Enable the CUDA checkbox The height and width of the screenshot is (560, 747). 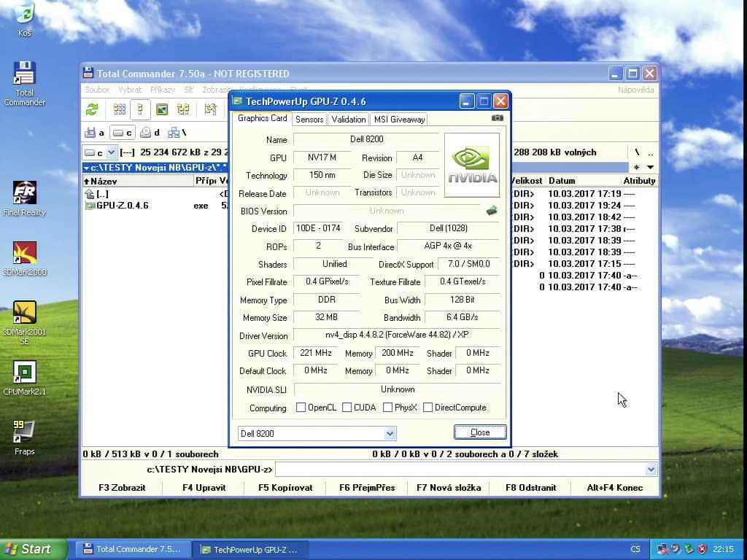pyautogui.click(x=347, y=408)
